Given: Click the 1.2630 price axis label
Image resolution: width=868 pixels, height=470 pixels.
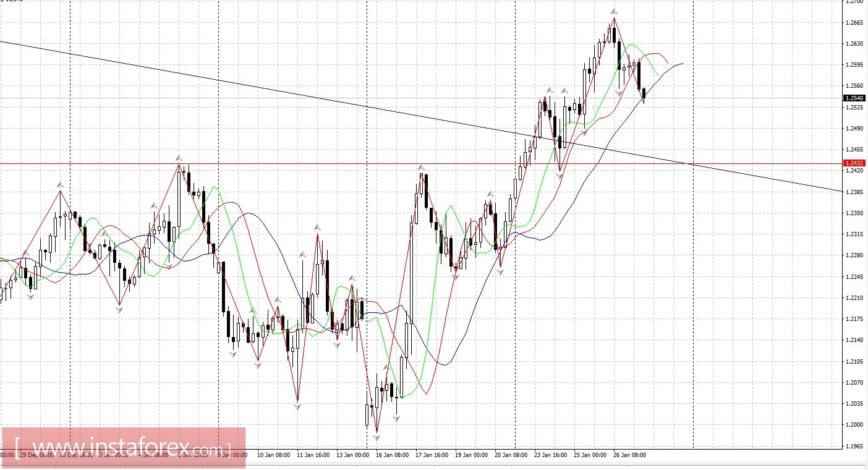Looking at the screenshot, I should [x=854, y=44].
